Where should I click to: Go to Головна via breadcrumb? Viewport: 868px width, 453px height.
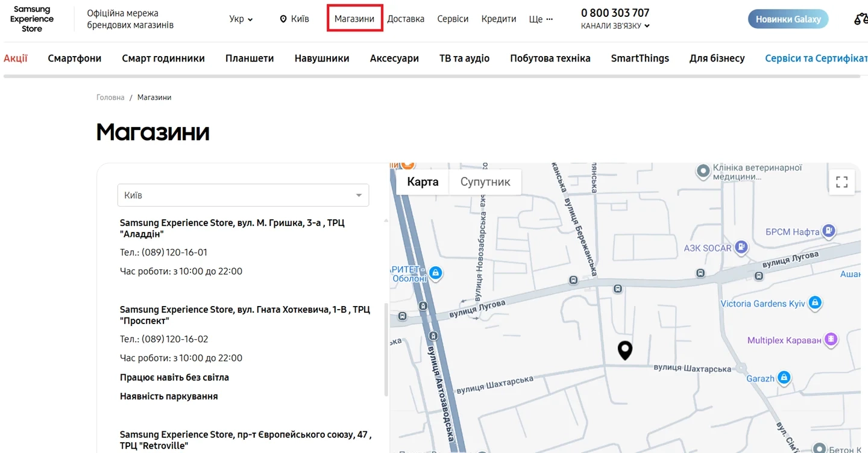coord(110,98)
